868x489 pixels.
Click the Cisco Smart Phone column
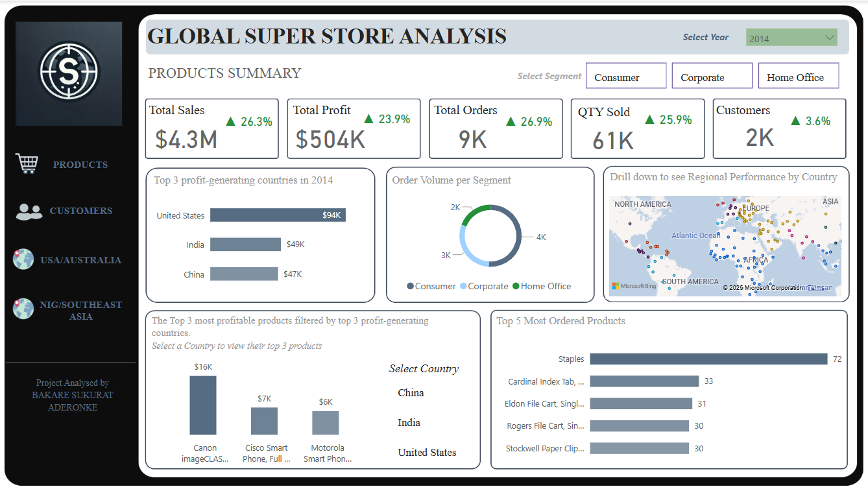coord(264,421)
